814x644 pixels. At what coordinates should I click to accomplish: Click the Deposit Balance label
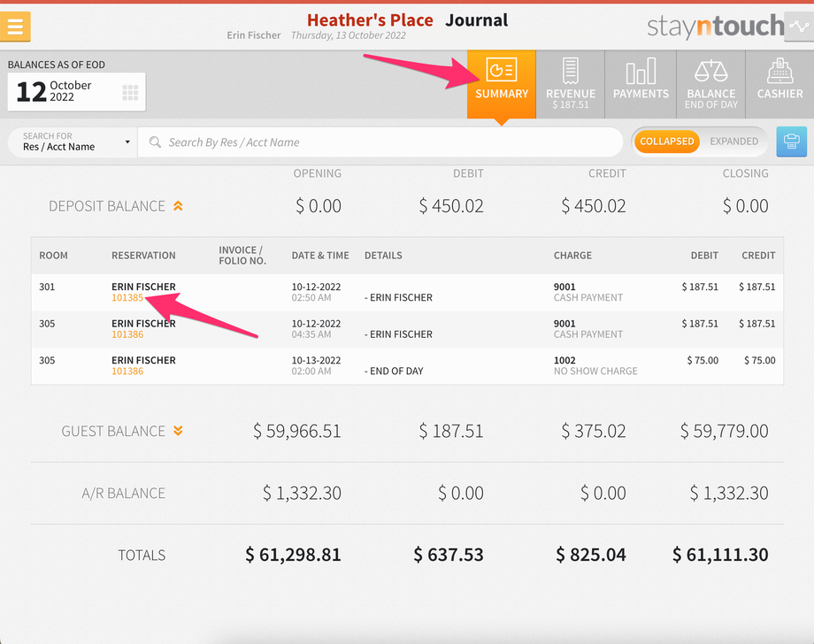pos(106,206)
